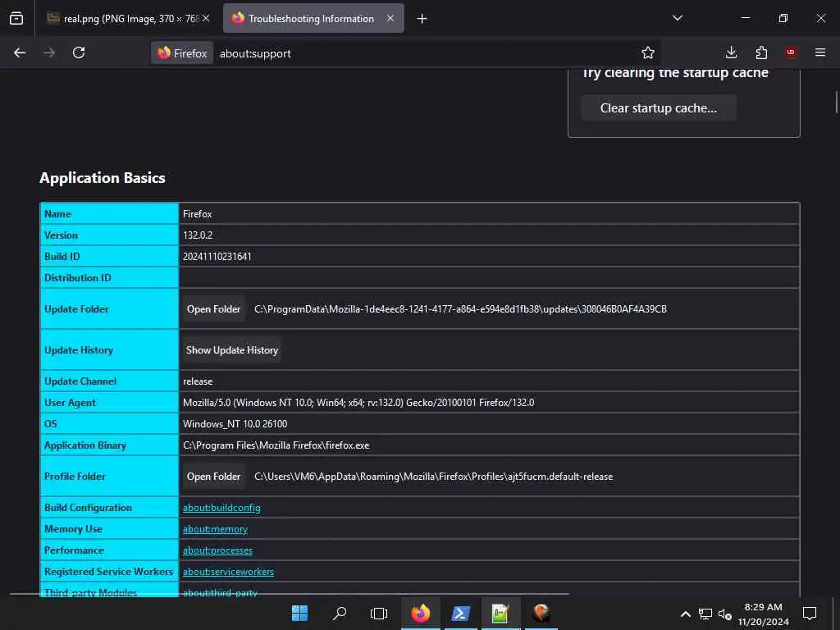Click the Application Basics heading
The width and height of the screenshot is (840, 630).
pos(103,178)
